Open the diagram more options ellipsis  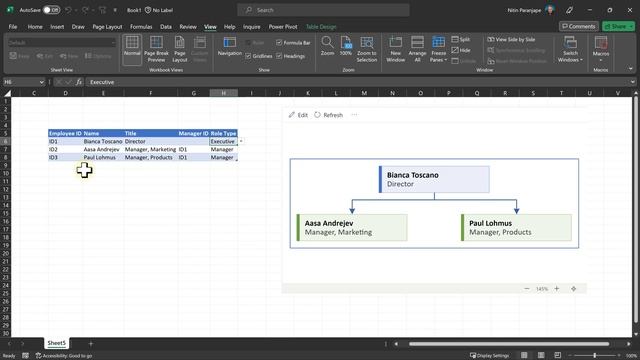coord(354,115)
